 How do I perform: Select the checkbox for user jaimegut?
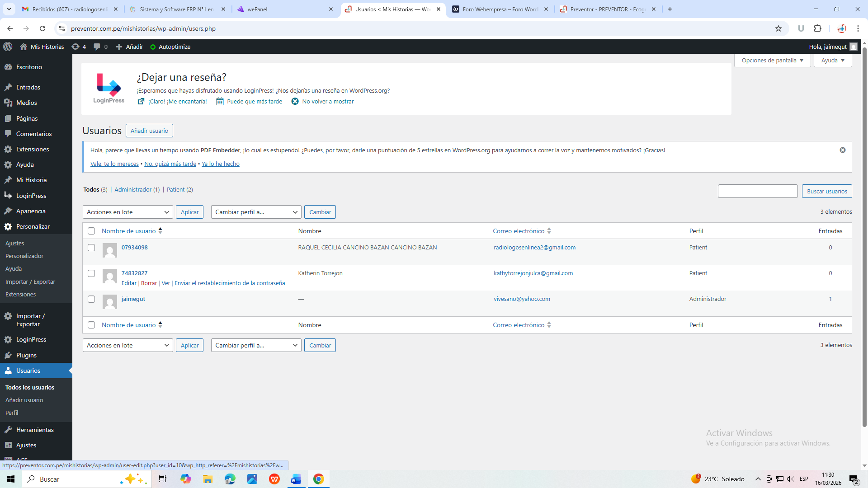[91, 299]
